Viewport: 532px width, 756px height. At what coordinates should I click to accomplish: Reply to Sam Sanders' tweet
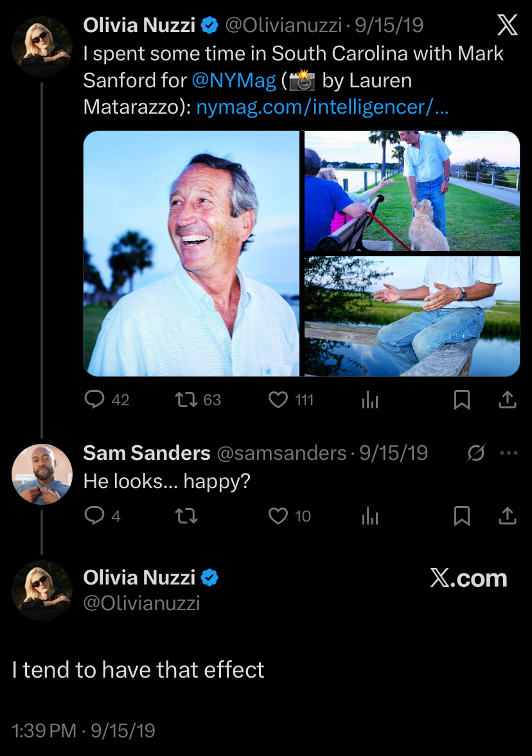[95, 516]
